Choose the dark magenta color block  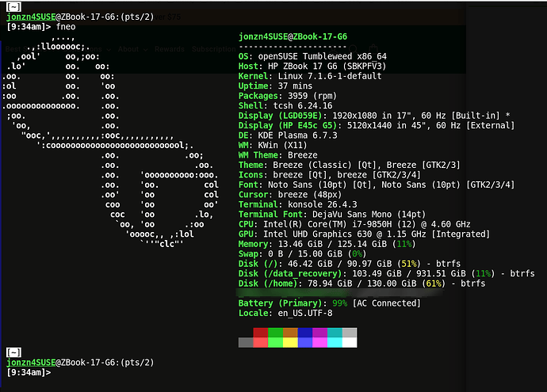point(320,333)
